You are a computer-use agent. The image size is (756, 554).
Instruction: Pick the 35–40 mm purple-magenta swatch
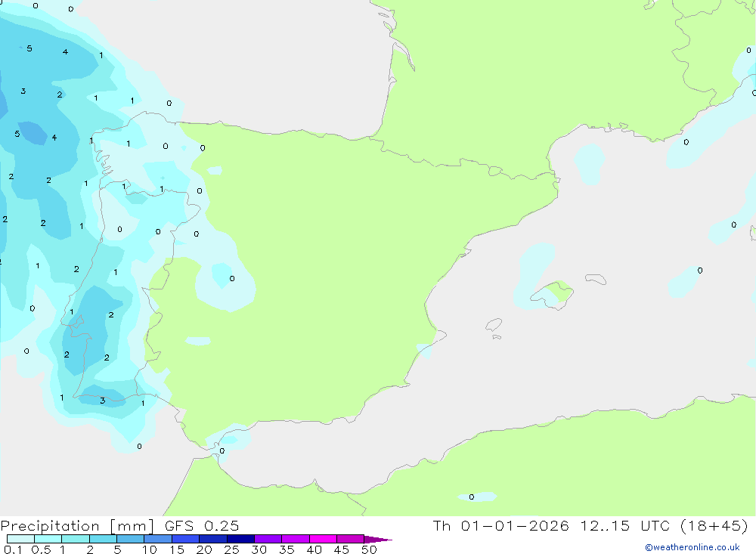[296, 539]
